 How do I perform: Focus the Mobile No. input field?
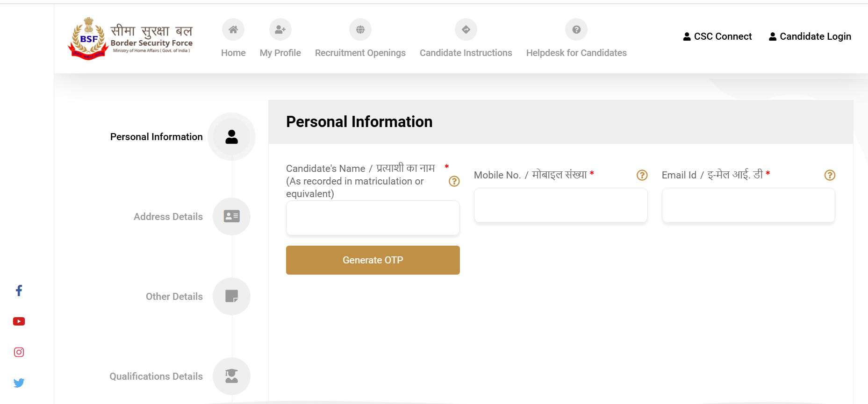[561, 205]
